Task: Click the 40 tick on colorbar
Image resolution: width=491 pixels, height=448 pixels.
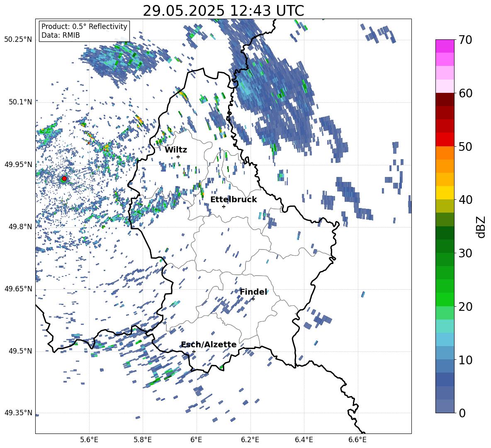Action: point(465,200)
